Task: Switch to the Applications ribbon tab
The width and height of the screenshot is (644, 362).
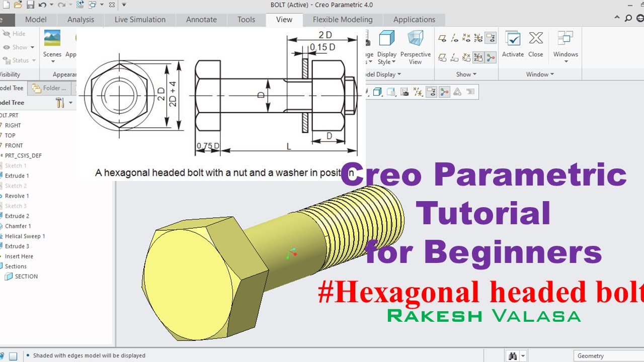Action: tap(414, 20)
